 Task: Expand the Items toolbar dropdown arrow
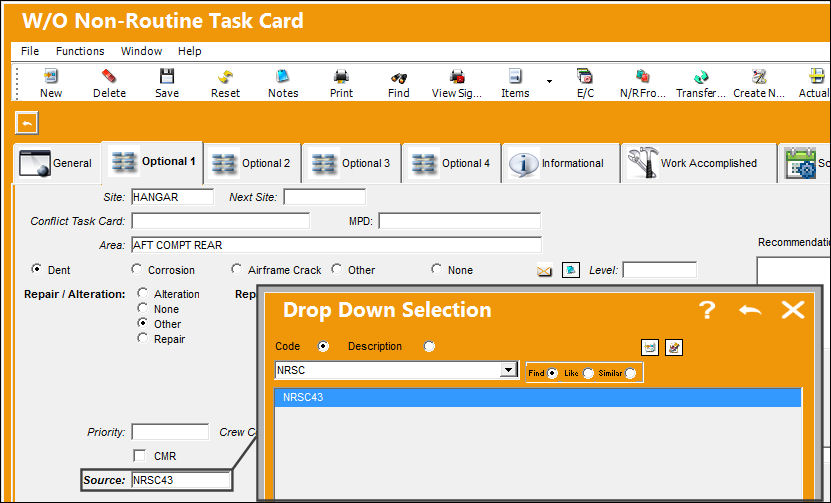click(x=550, y=81)
